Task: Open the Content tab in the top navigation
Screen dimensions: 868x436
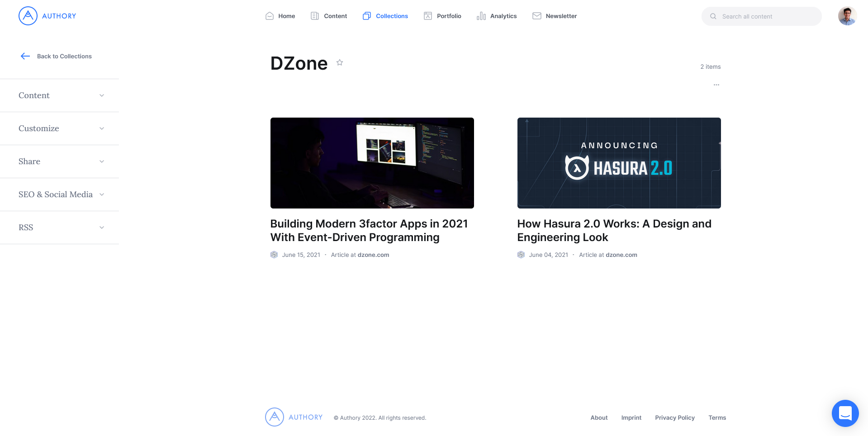Action: pos(329,16)
